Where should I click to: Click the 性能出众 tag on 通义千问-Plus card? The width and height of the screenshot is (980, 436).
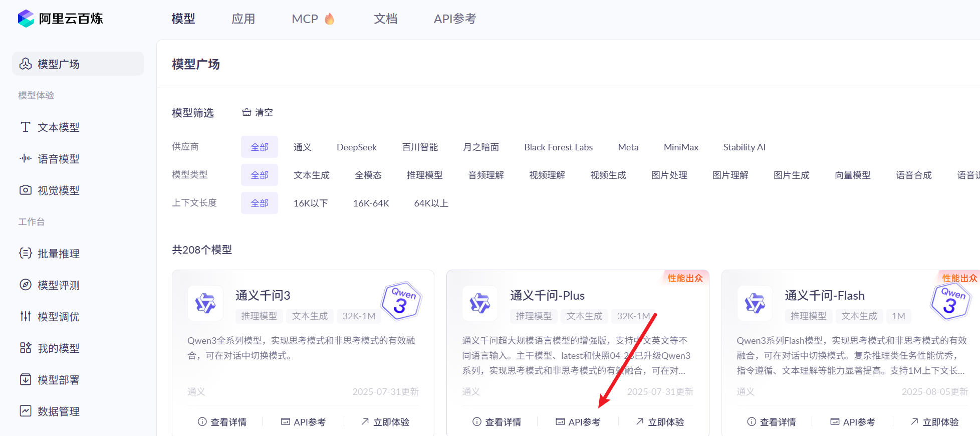[x=685, y=278]
